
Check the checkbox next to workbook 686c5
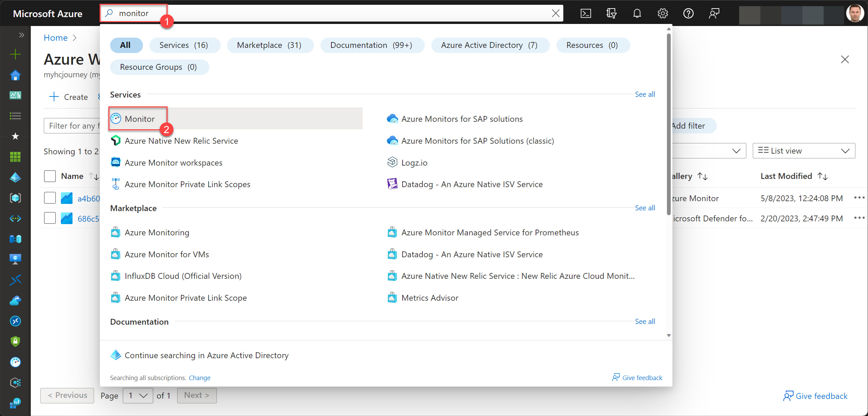pos(50,218)
